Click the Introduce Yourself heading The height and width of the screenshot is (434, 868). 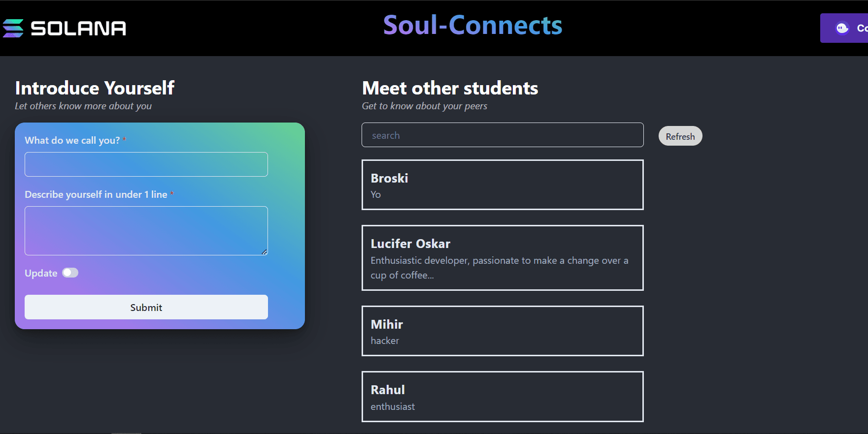click(x=95, y=88)
